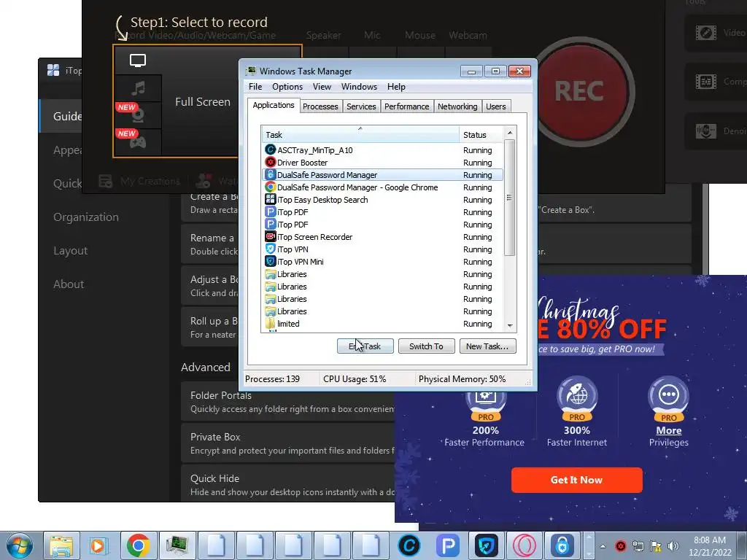The width and height of the screenshot is (747, 560).
Task: Open Layout in iTop Easy Desktop sidebar
Action: pyautogui.click(x=71, y=251)
